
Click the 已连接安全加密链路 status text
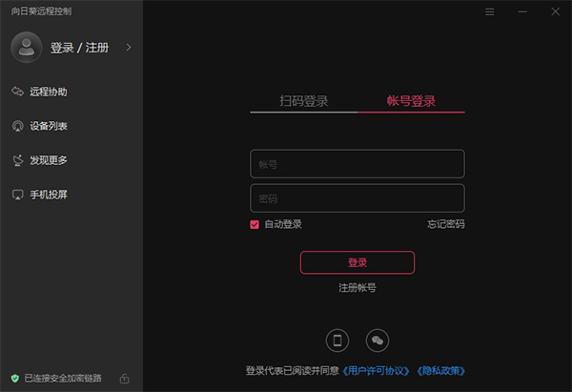pos(63,378)
